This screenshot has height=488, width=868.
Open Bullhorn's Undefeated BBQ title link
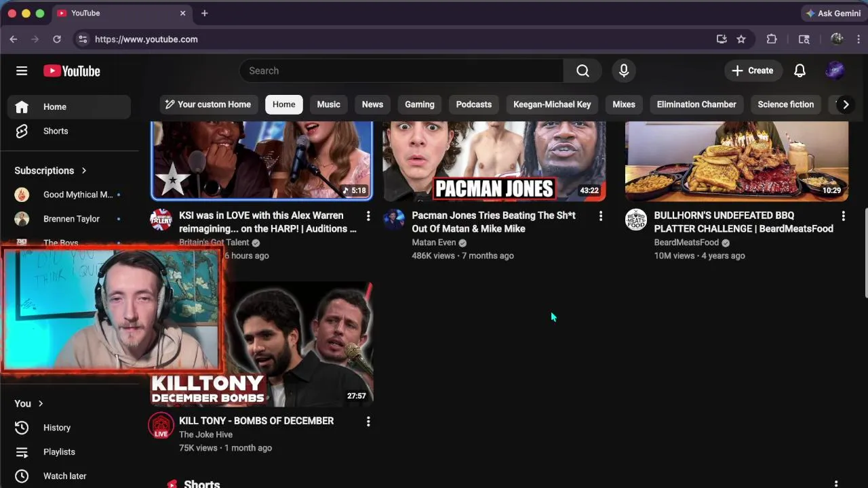[743, 222]
